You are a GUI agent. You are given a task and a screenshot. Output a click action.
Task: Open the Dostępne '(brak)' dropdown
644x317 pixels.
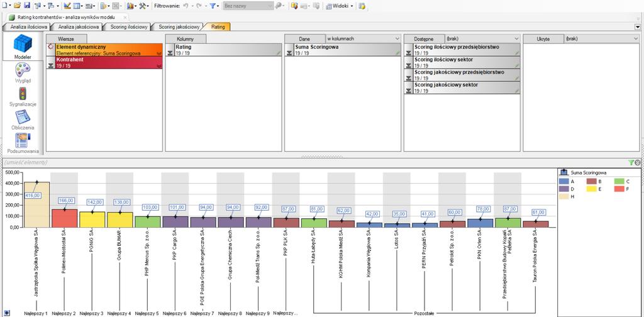pyautogui.click(x=482, y=38)
